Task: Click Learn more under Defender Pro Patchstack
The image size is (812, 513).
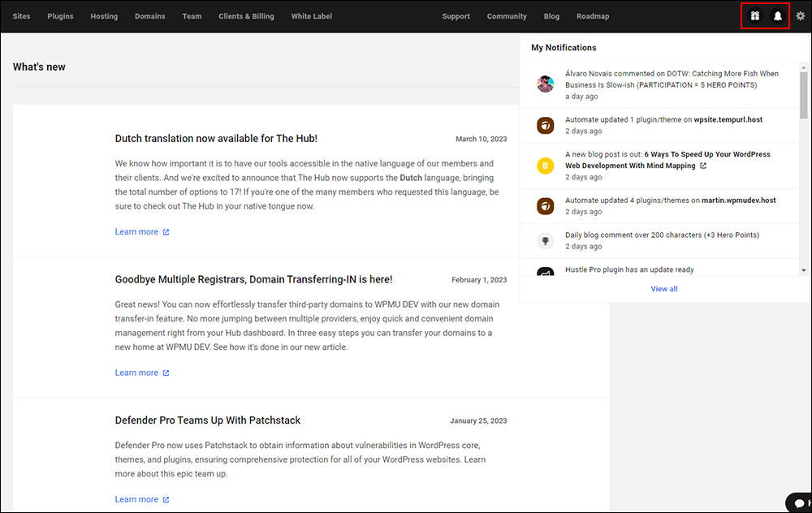Action: [x=136, y=499]
